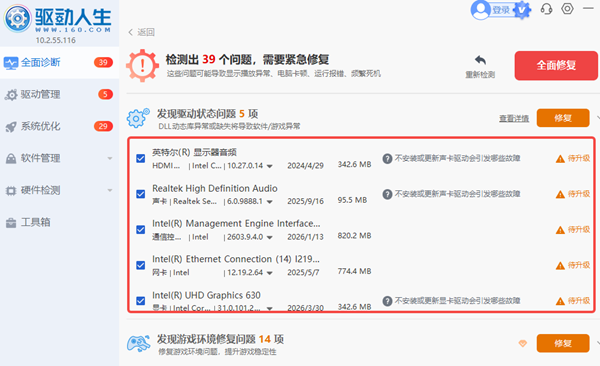Screen dimensions: 600x366
Task: Click the 驱动人生 logo icon
Action: pos(17,18)
